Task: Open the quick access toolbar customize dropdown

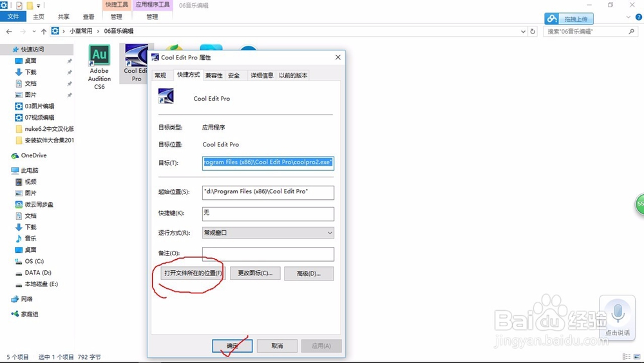Action: 39,6
